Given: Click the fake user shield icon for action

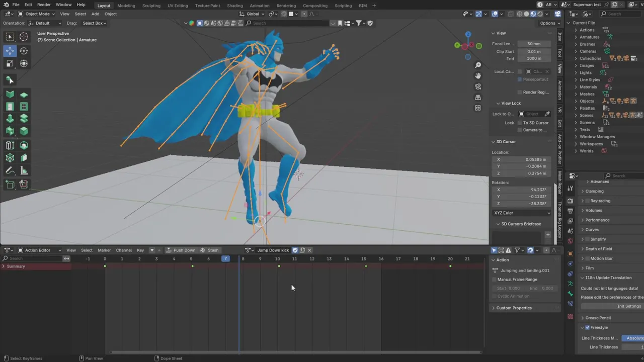Looking at the screenshot, I should (x=295, y=250).
